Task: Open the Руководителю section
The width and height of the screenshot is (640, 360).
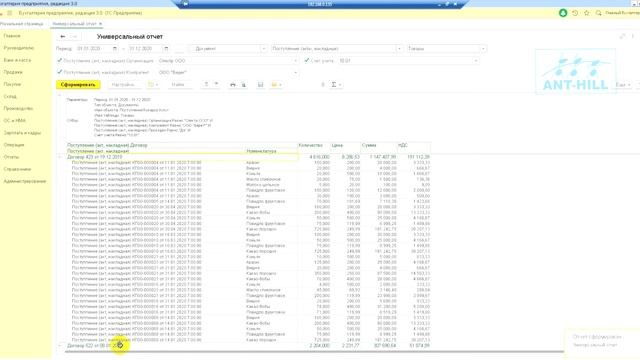Action: 19,48
